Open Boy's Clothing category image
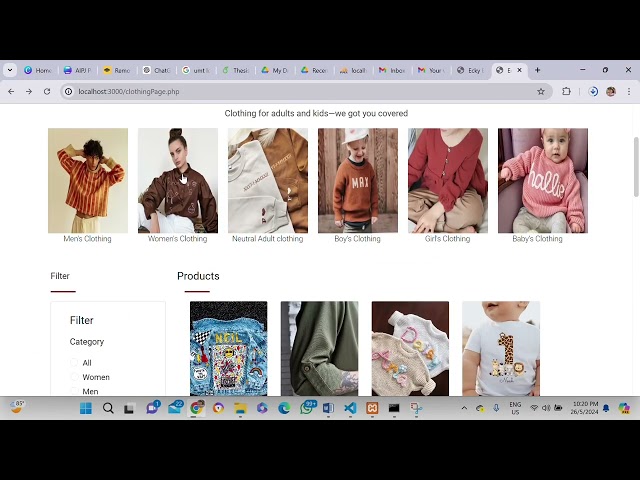640x480 pixels. pos(358,180)
